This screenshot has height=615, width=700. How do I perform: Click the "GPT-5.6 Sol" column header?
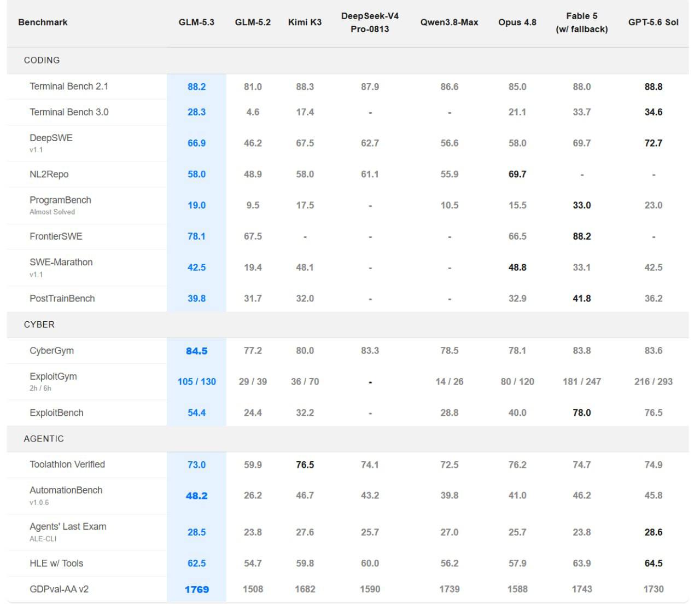654,22
